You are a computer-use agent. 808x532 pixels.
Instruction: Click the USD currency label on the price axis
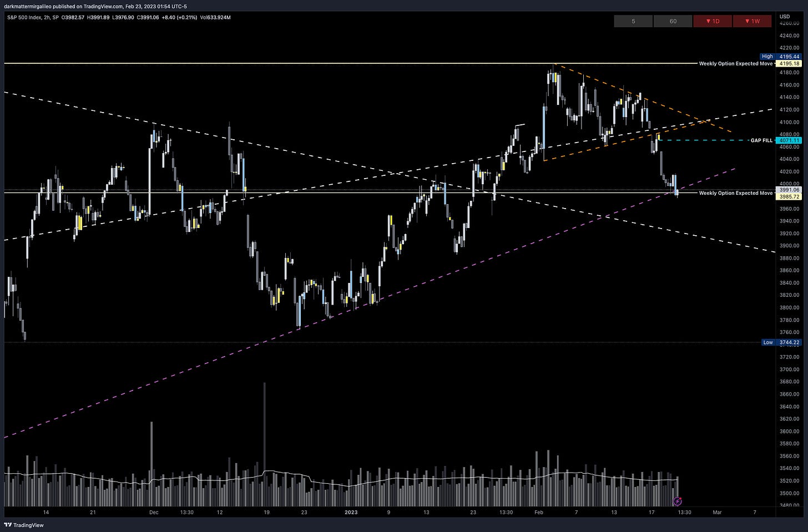click(x=785, y=17)
